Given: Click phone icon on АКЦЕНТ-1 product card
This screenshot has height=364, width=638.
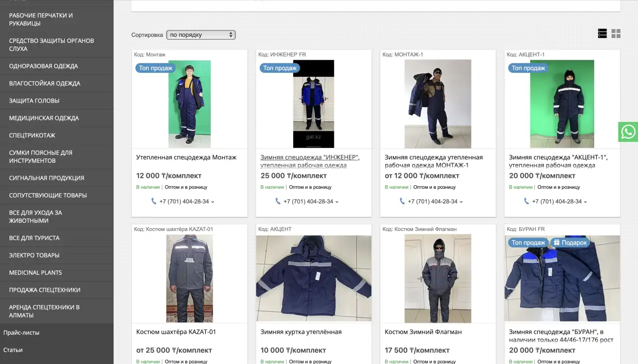Looking at the screenshot, I should (x=526, y=201).
